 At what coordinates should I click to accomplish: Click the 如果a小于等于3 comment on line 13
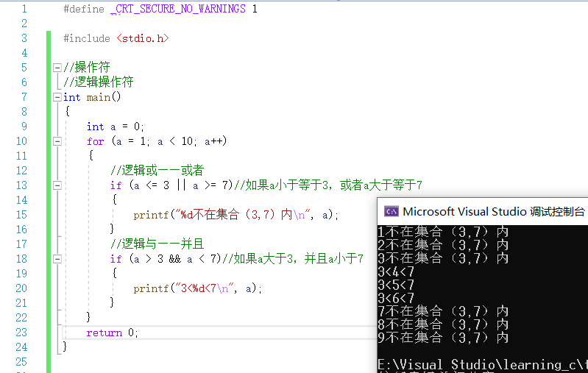pyautogui.click(x=328, y=185)
